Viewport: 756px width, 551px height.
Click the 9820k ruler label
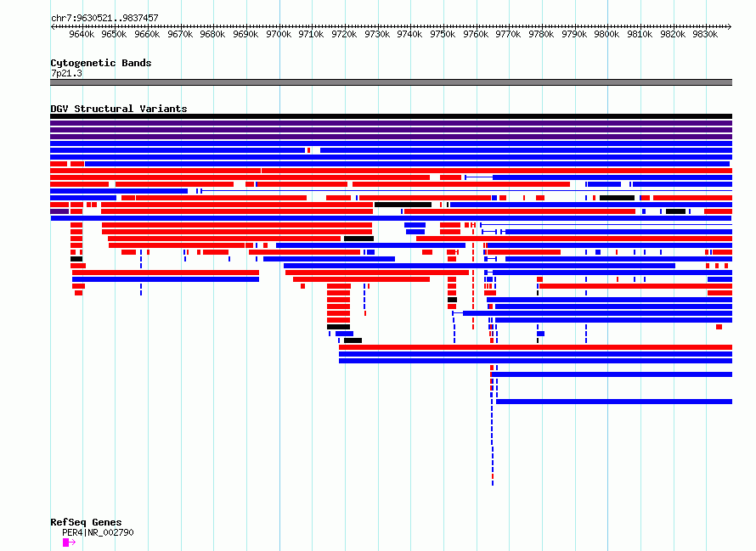673,34
